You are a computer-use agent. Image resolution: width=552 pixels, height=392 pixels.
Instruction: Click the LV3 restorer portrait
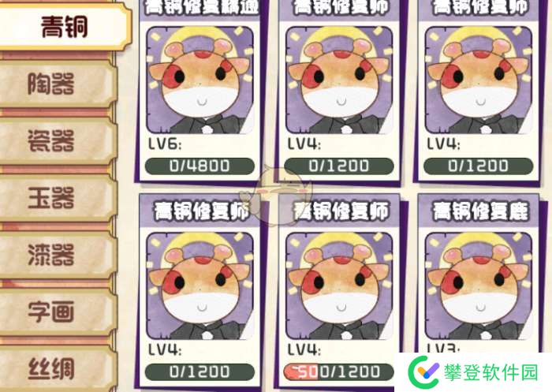[479, 286]
